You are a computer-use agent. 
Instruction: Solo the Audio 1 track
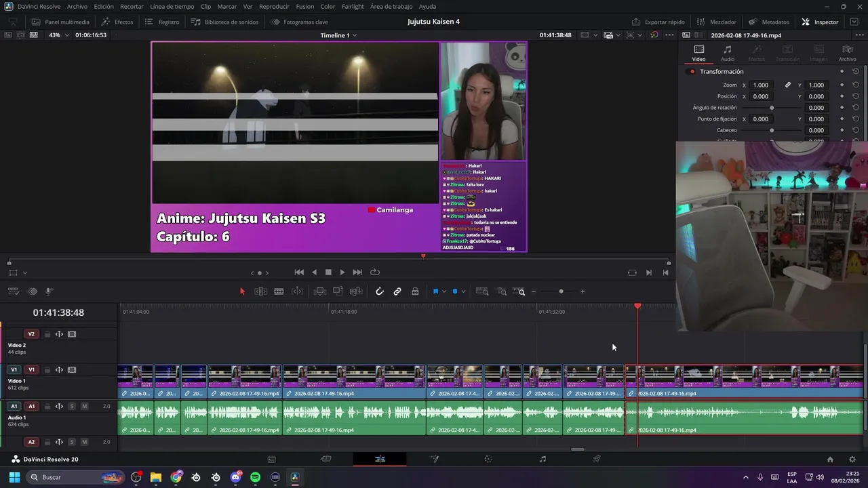point(72,407)
